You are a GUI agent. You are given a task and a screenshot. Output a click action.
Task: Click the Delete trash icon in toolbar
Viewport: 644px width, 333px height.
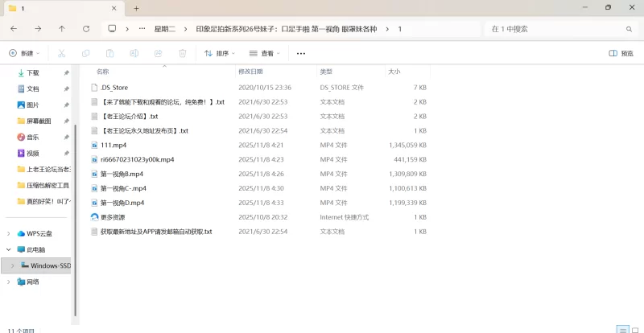(x=182, y=53)
